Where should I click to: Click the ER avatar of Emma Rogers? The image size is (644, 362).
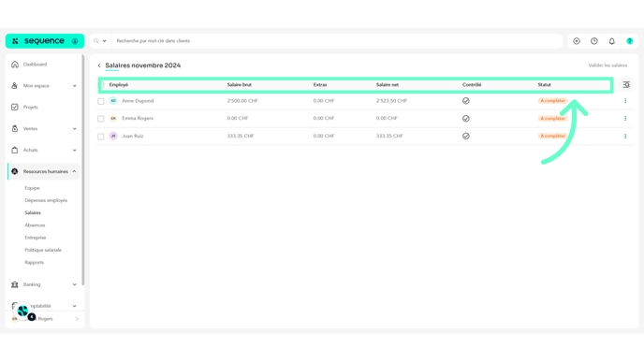(x=113, y=119)
